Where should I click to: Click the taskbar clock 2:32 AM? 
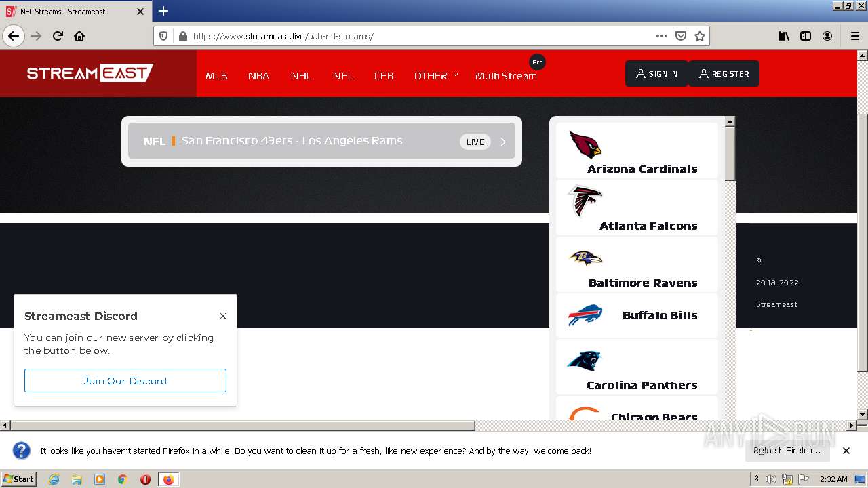[x=833, y=479]
